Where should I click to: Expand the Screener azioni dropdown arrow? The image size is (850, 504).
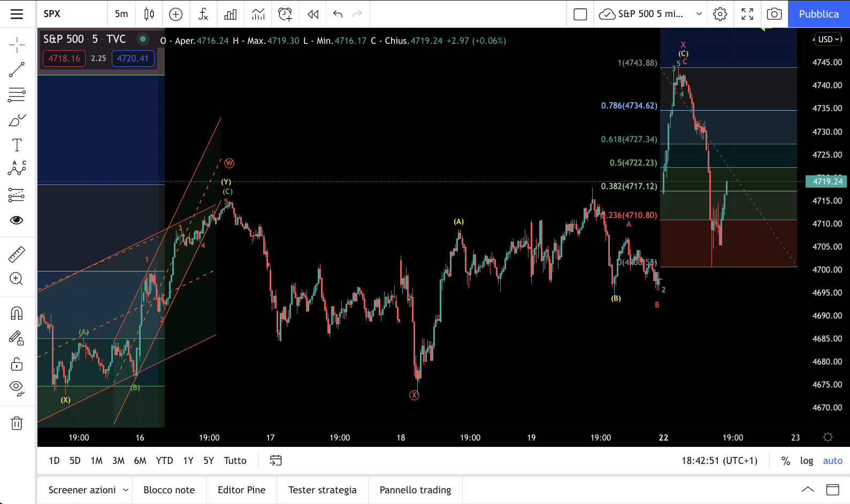(x=126, y=490)
